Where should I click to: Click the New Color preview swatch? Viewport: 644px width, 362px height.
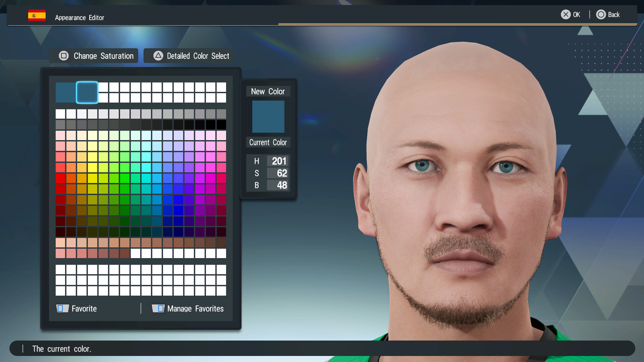pos(268,116)
